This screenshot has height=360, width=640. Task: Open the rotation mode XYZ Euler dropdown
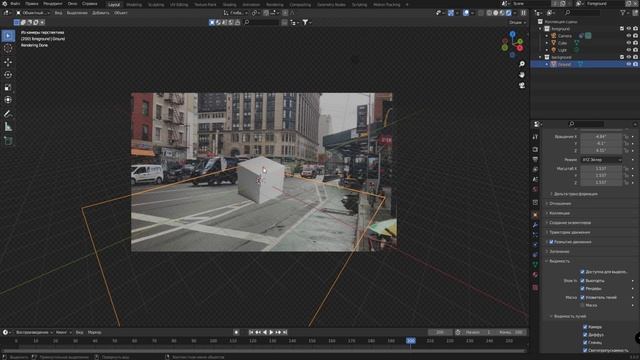(x=601, y=160)
